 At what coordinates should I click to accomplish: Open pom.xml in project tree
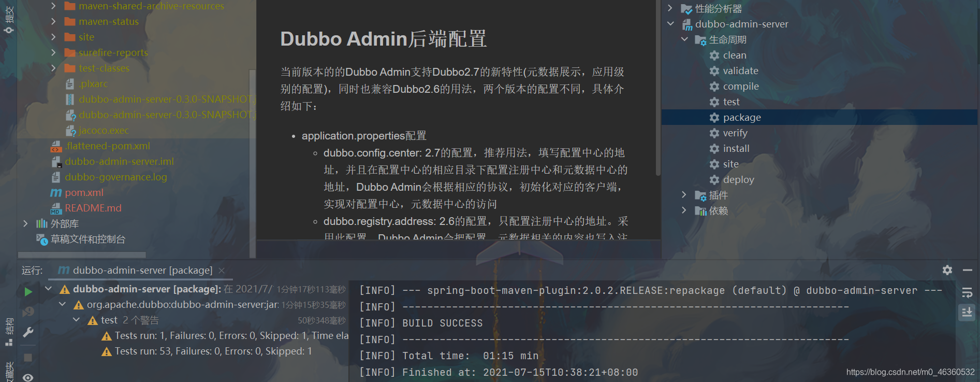(84, 192)
